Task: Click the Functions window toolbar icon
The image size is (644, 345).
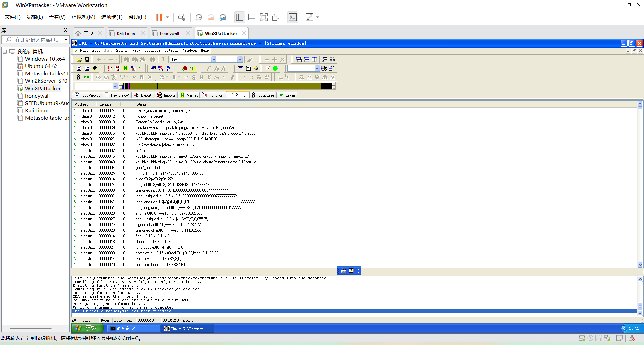Action: 133,68
